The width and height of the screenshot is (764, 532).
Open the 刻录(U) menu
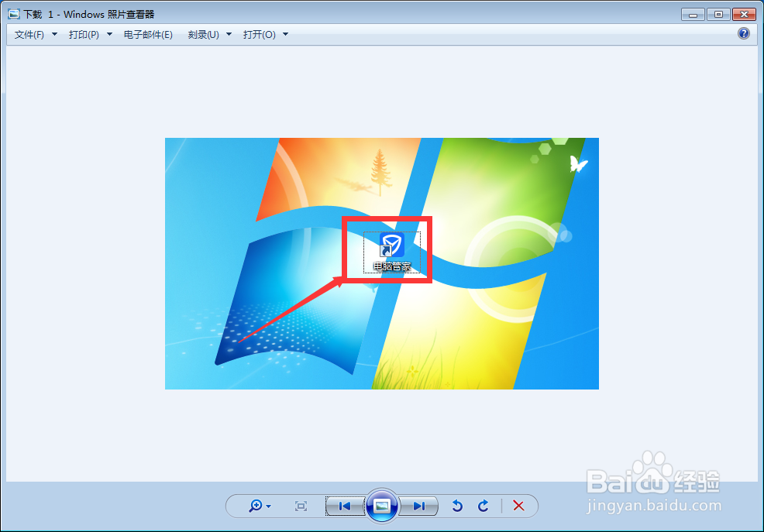[x=203, y=35]
